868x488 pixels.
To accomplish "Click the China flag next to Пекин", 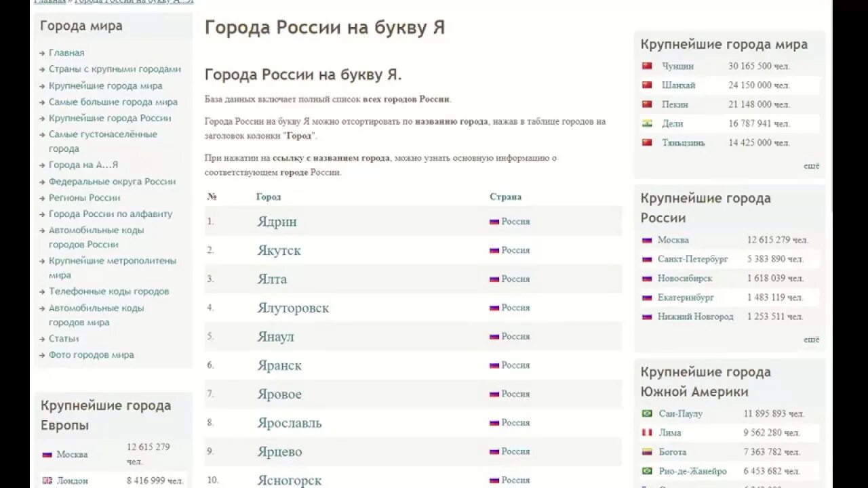I will click(x=647, y=104).
